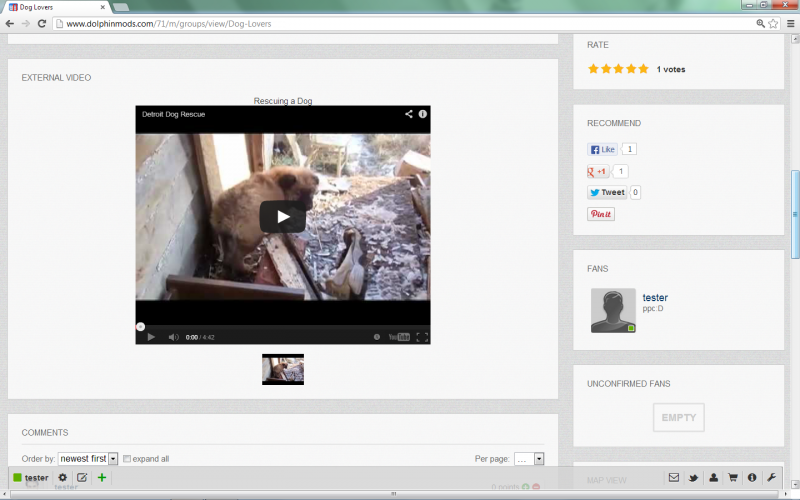This screenshot has height=500, width=800.
Task: Enter fullscreen mode in the video player
Action: pos(422,337)
